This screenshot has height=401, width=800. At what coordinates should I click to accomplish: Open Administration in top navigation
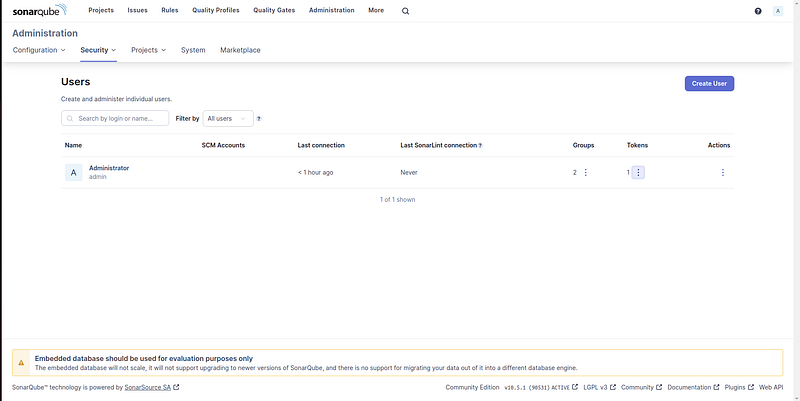pyautogui.click(x=331, y=10)
